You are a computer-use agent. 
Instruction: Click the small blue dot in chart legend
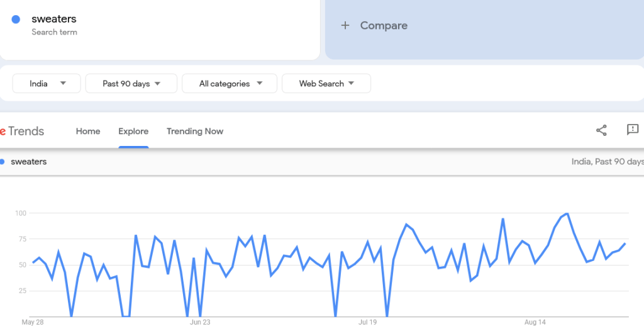pos(3,162)
